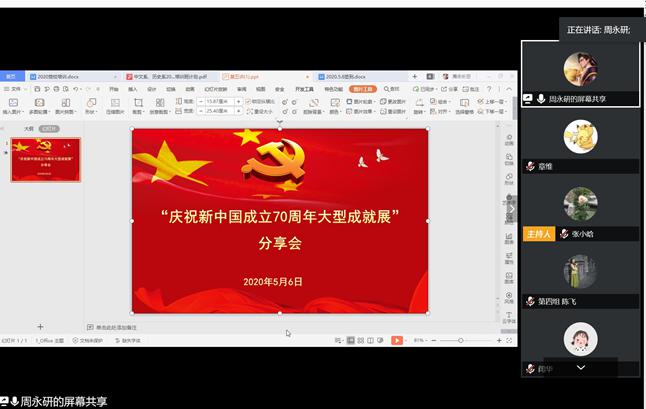
Task: Open the Align (对齐) dropdown
Action: [440, 111]
